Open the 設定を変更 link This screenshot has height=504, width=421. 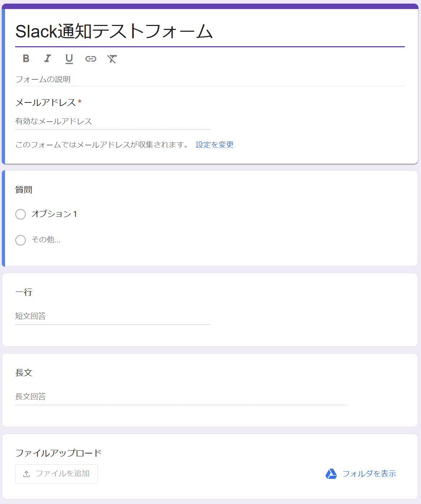click(x=214, y=145)
